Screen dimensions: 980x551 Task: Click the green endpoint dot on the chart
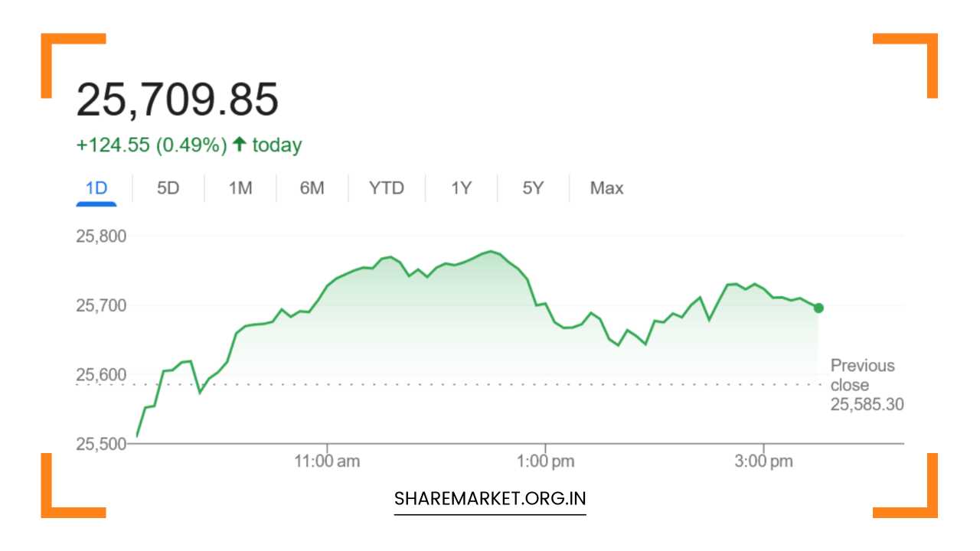coord(818,308)
